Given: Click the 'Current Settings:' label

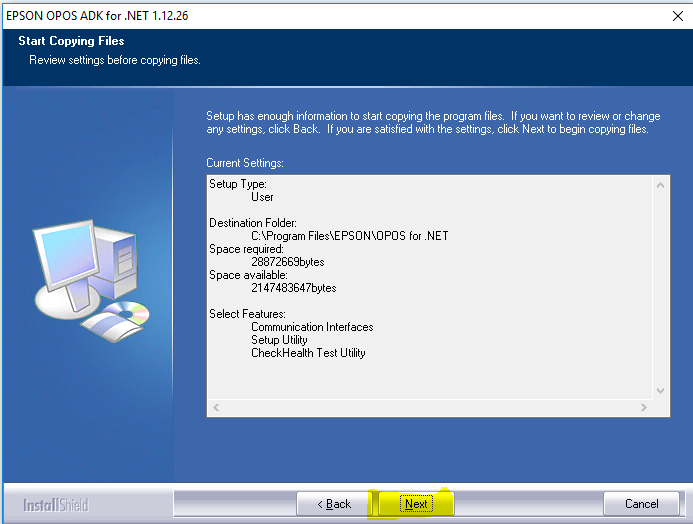Looking at the screenshot, I should 245,163.
